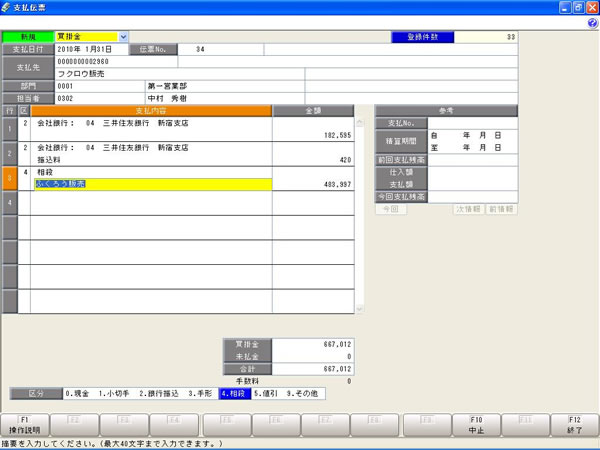Restore the 支払伝票 window
Viewport: 600px width, 450px height.
click(579, 7)
